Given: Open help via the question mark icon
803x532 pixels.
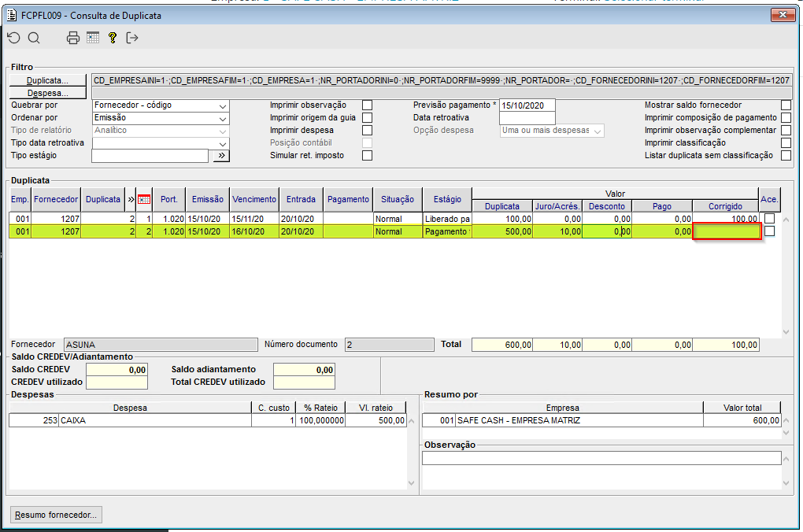Looking at the screenshot, I should (x=113, y=38).
